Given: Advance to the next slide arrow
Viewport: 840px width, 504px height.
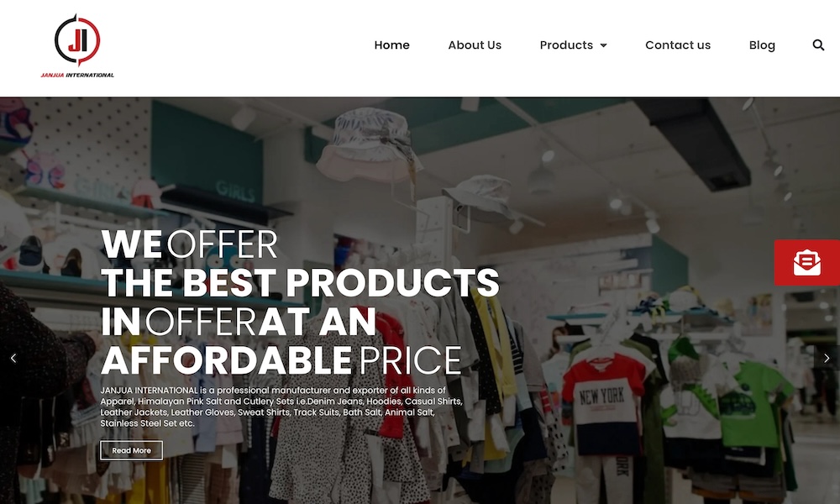Looking at the screenshot, I should point(827,358).
